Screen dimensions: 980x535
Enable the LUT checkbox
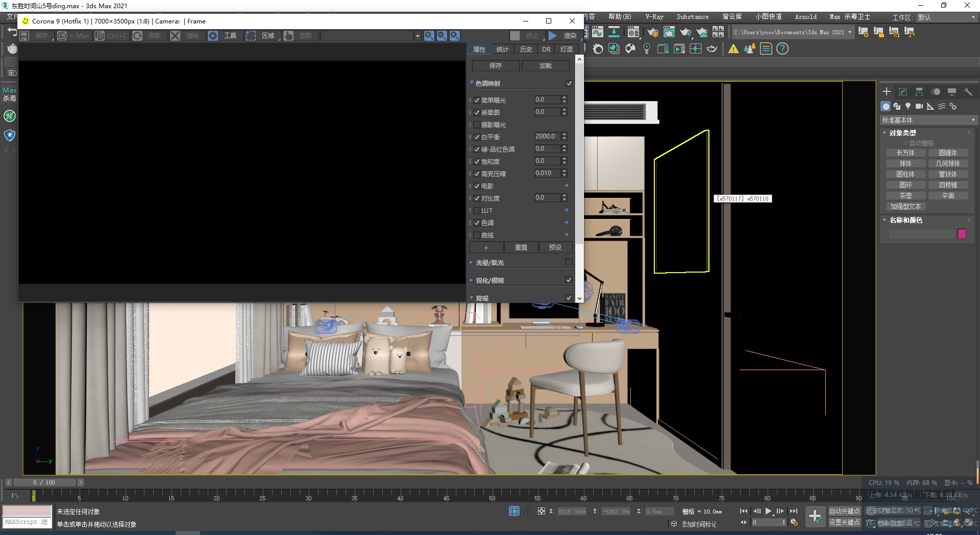pyautogui.click(x=477, y=210)
